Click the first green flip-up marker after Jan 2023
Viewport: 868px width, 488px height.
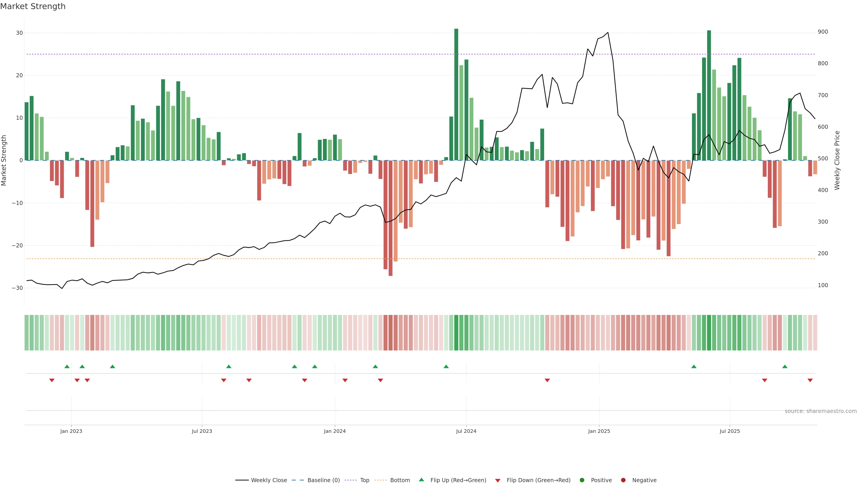tap(82, 366)
